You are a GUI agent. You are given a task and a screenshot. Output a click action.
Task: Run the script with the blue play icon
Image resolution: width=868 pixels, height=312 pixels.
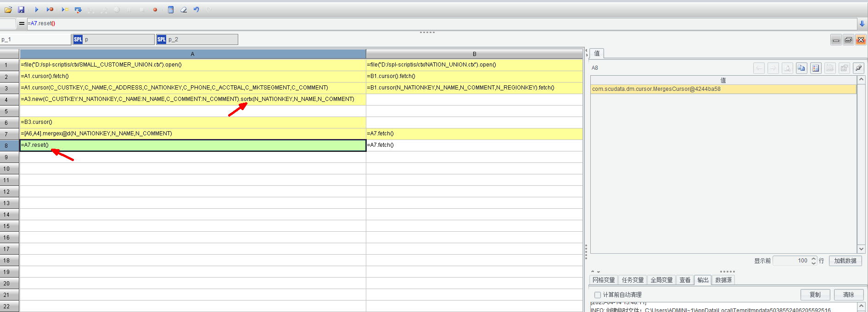(37, 10)
